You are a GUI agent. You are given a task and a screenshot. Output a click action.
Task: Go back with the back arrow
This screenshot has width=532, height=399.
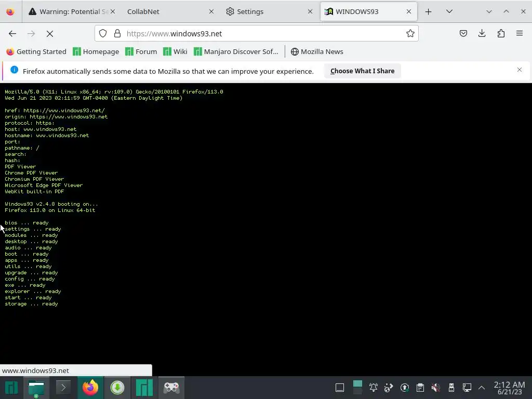[12, 34]
